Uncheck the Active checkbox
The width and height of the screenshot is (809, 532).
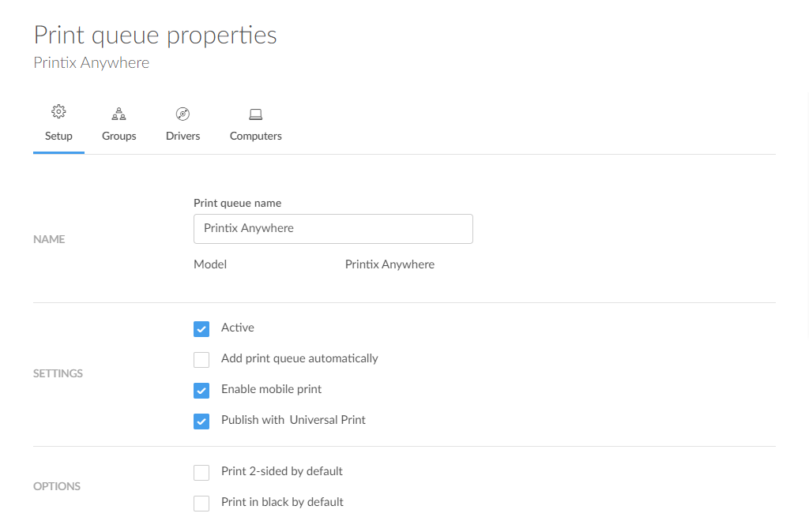pyautogui.click(x=201, y=329)
